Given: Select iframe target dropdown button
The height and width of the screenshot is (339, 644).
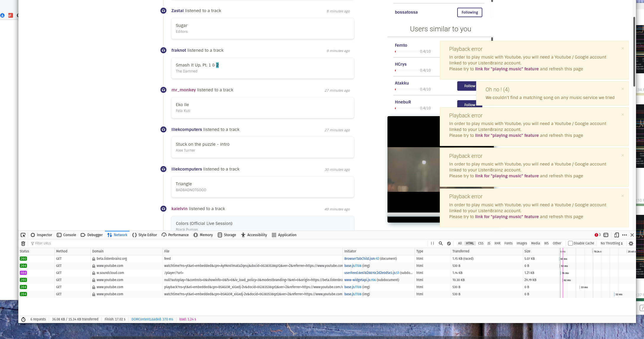Looking at the screenshot, I should point(606,235).
